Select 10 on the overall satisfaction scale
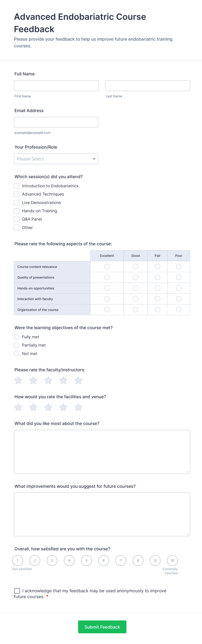 click(x=172, y=561)
